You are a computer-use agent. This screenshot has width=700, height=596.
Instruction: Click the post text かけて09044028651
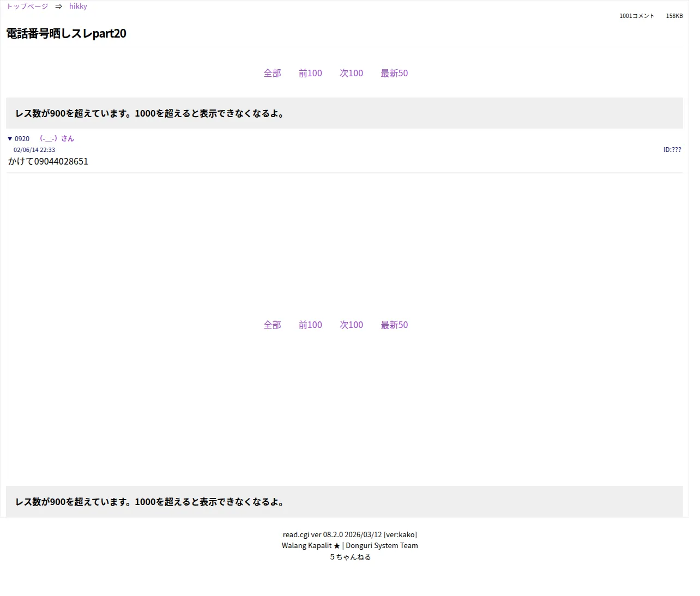tap(48, 161)
